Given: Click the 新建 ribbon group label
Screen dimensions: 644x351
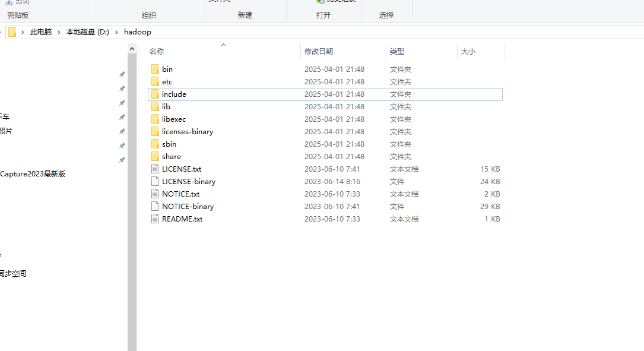Looking at the screenshot, I should click(x=245, y=15).
